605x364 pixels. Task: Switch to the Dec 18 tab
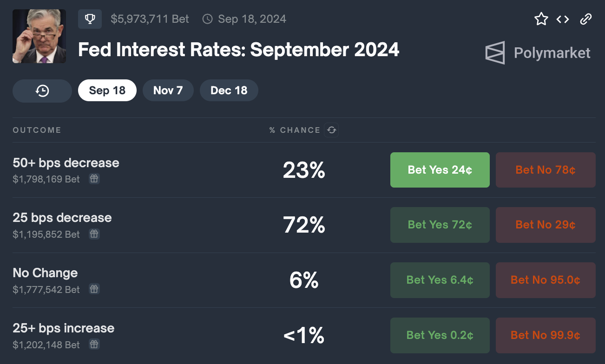click(x=229, y=91)
